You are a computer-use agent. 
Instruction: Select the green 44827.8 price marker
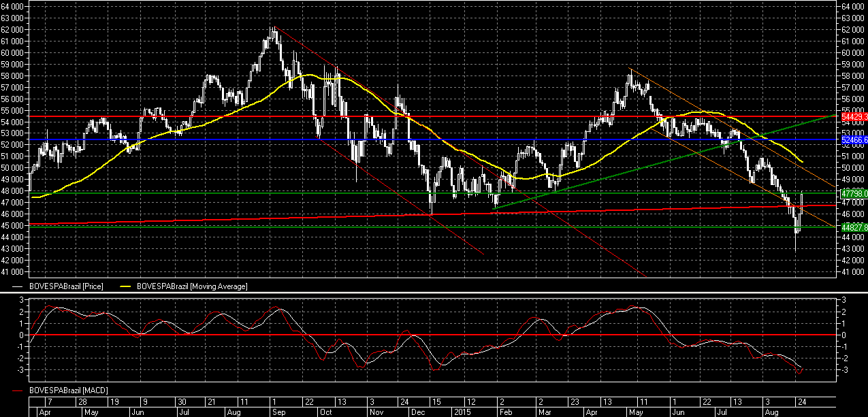coord(852,227)
